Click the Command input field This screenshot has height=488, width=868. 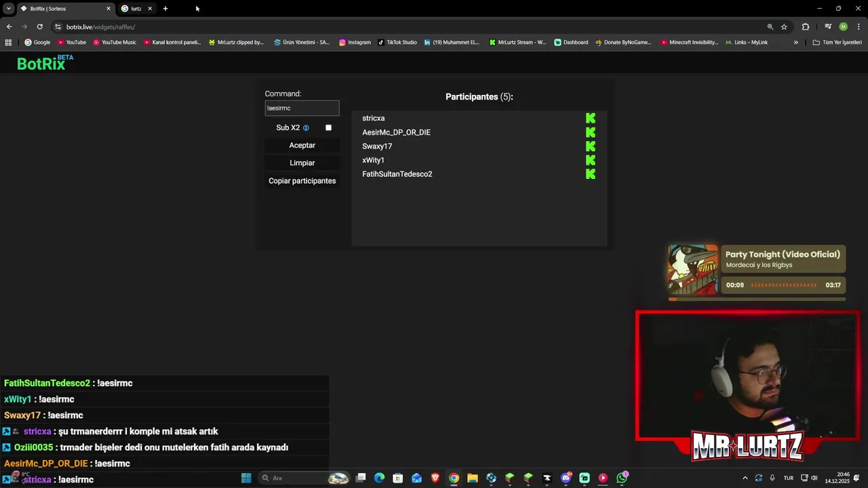tap(302, 108)
